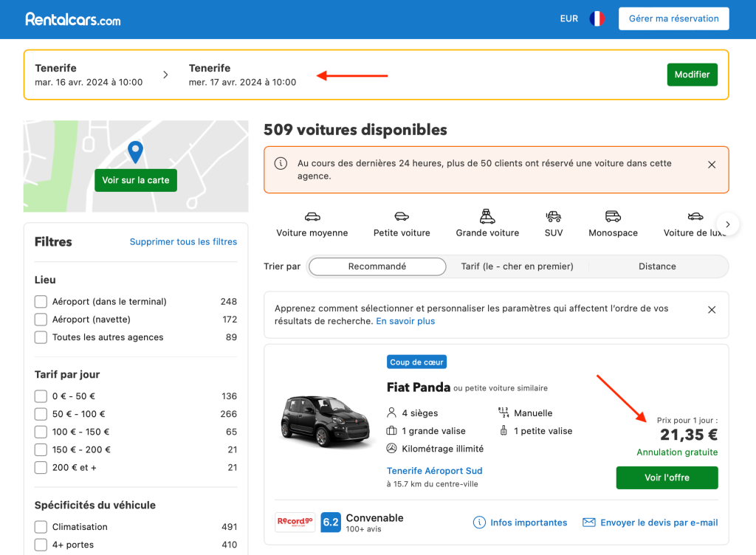
Task: Click the Tenerife pickup date field
Action: pyautogui.click(x=89, y=75)
